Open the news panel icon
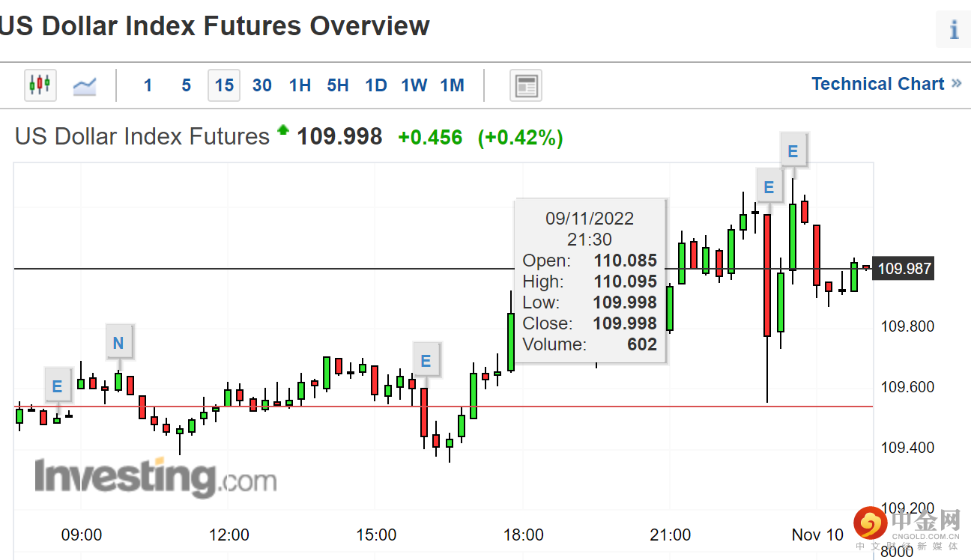This screenshot has height=560, width=971. pyautogui.click(x=525, y=85)
